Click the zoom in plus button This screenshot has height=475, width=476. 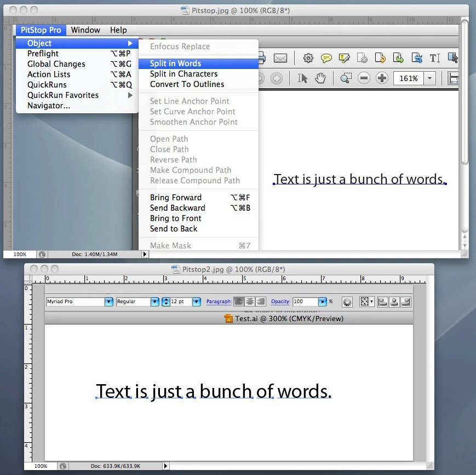coord(382,78)
